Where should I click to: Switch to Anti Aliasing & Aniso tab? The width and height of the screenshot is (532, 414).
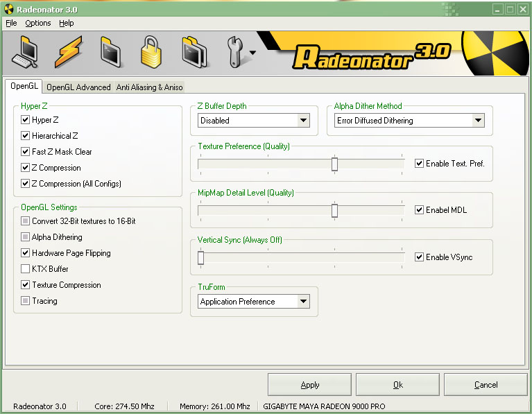click(149, 87)
